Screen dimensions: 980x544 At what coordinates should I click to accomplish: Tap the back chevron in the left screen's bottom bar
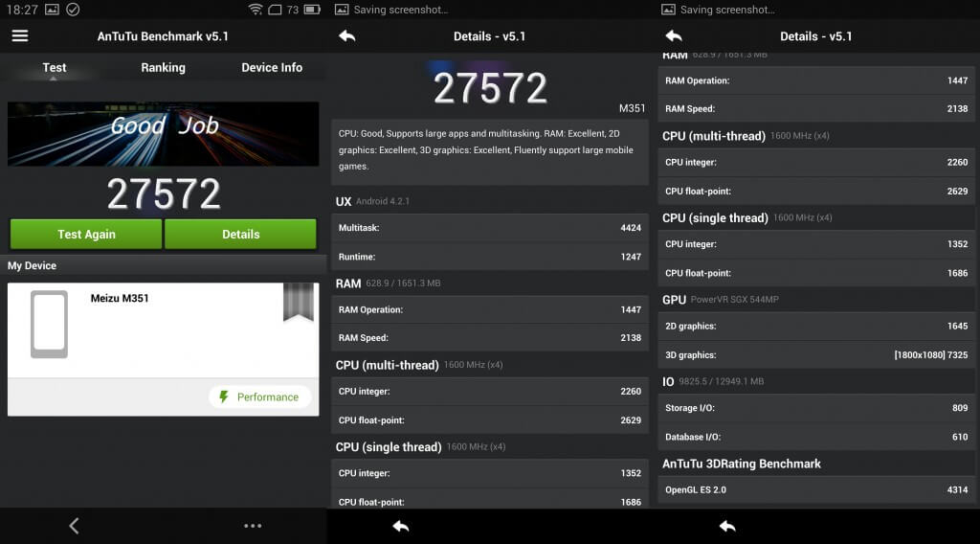pos(74,526)
